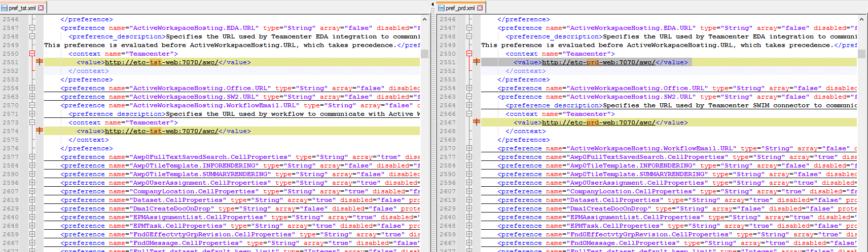Switch to the pref_tst.xml tab
The width and height of the screenshot is (868, 252).
point(22,8)
